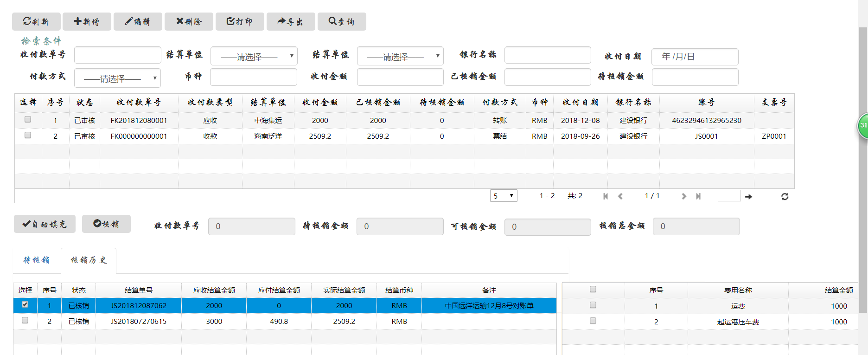Click the 收付款单号 search input
Screen dimensions: 868x355
(x=118, y=55)
